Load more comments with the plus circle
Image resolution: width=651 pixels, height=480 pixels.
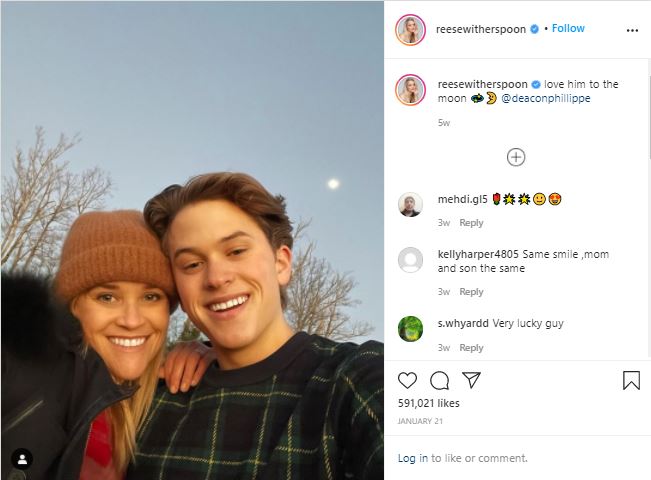(x=516, y=157)
